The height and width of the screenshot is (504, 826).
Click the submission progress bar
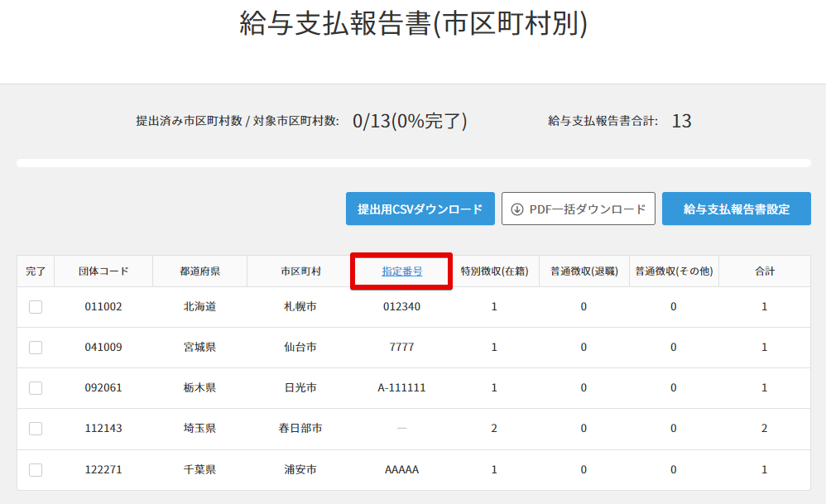(x=413, y=163)
